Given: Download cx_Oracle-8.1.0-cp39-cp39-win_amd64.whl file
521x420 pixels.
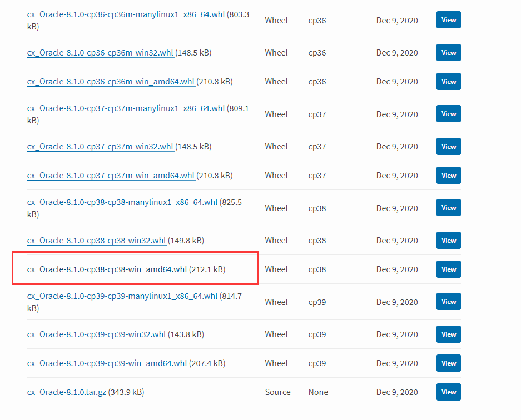Looking at the screenshot, I should (x=107, y=363).
